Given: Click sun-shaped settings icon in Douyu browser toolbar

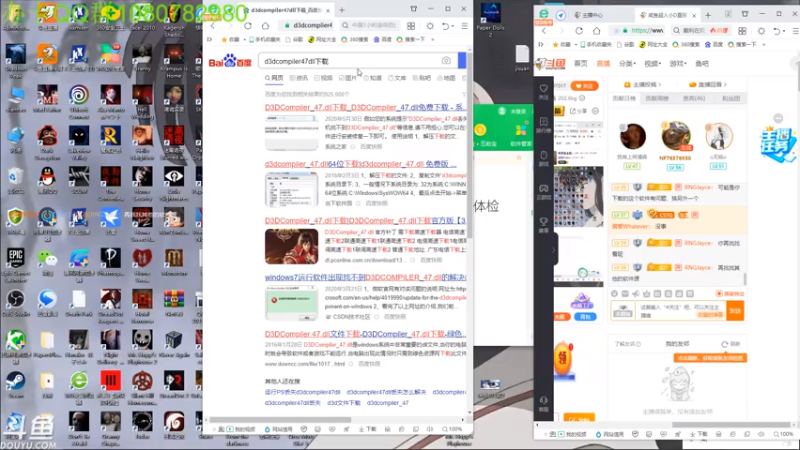Looking at the screenshot, I should click(761, 31).
